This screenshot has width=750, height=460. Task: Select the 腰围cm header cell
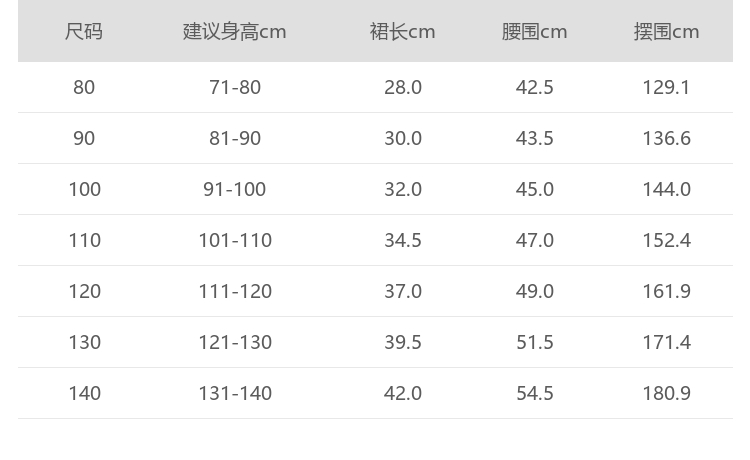pos(535,32)
